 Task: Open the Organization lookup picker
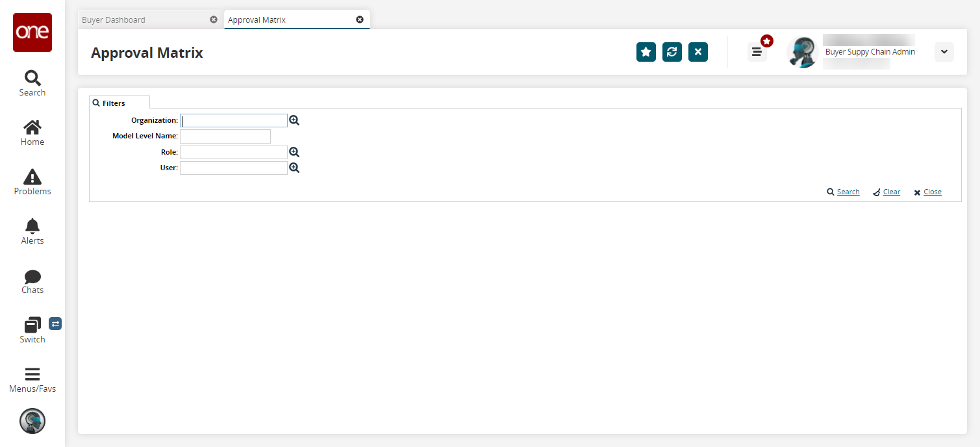294,120
